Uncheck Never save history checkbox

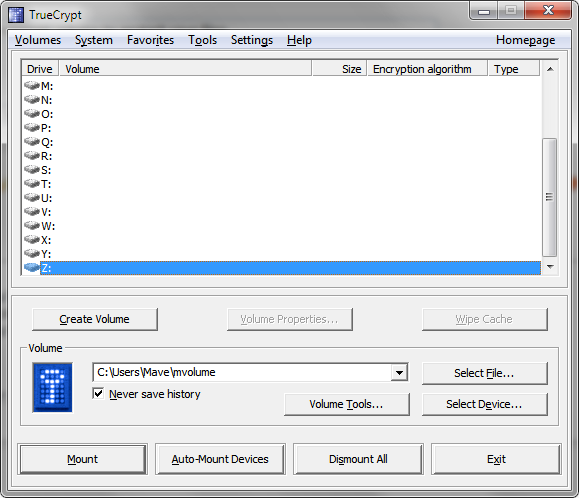coord(98,394)
